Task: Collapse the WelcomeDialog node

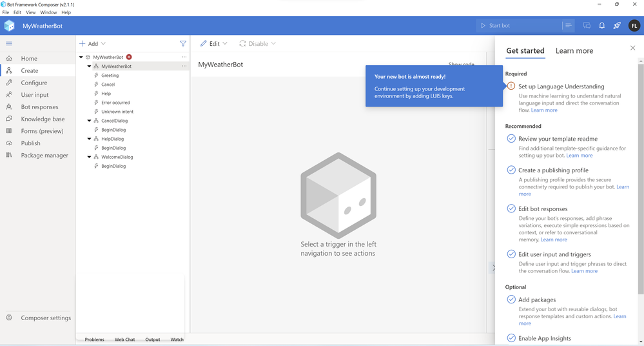Action: coord(89,157)
